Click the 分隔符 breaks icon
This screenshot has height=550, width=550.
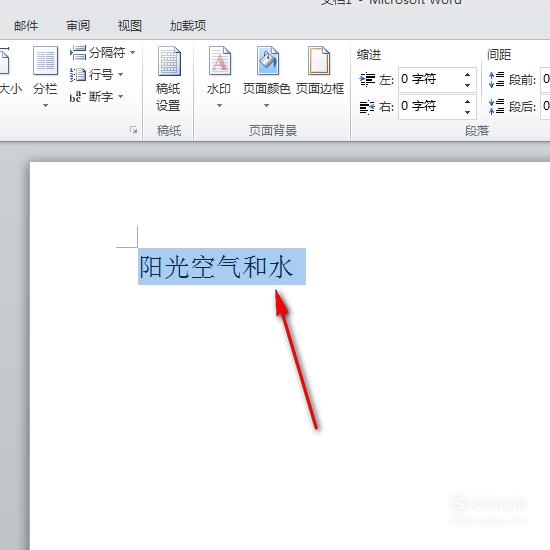(x=78, y=53)
